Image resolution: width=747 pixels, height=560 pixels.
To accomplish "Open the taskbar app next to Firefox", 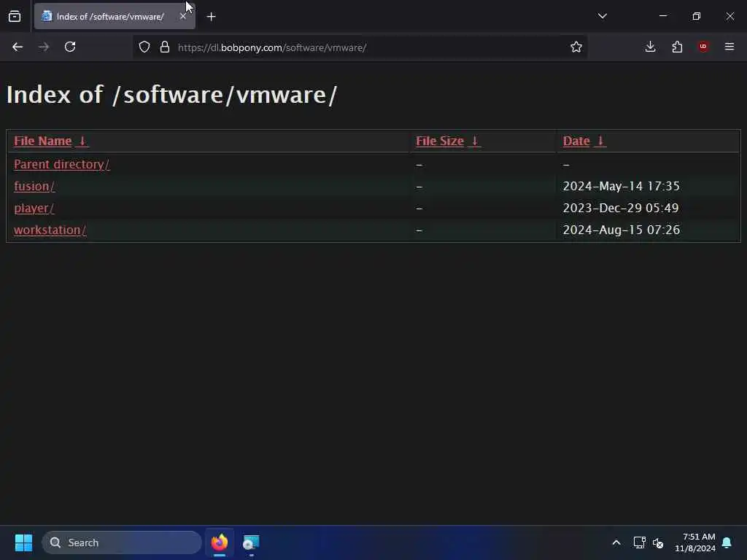I will [251, 542].
